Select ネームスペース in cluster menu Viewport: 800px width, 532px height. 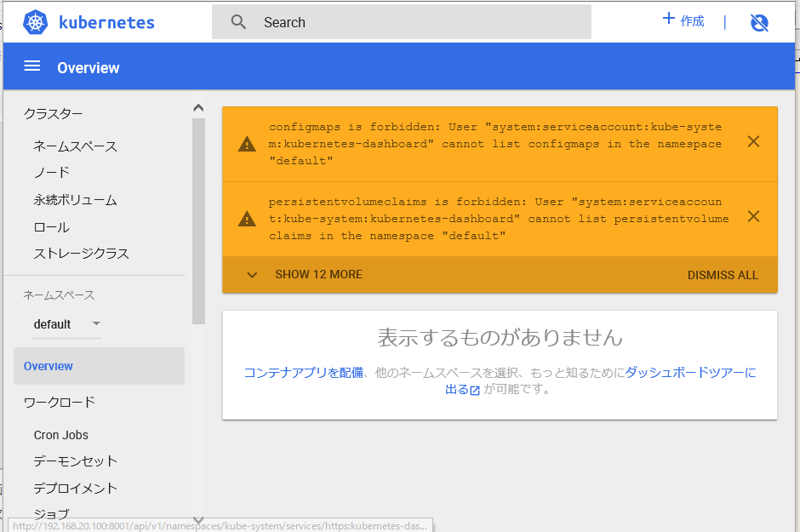pyautogui.click(x=76, y=146)
